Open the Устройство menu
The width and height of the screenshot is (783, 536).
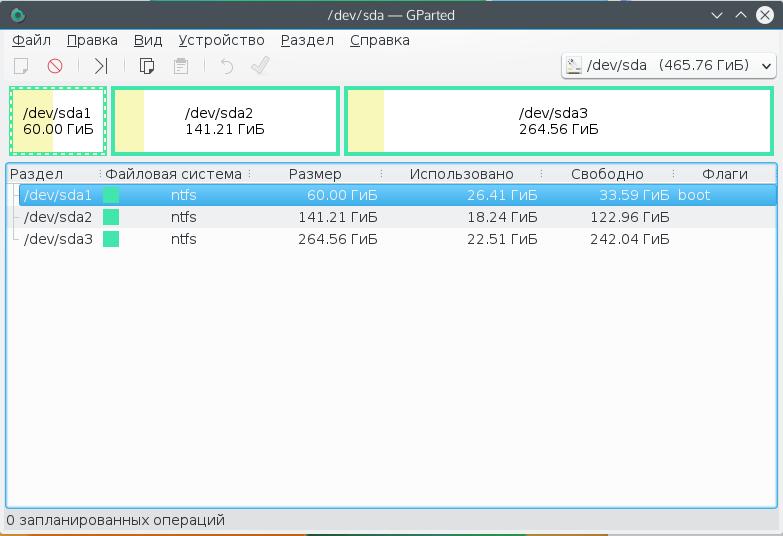[x=221, y=40]
